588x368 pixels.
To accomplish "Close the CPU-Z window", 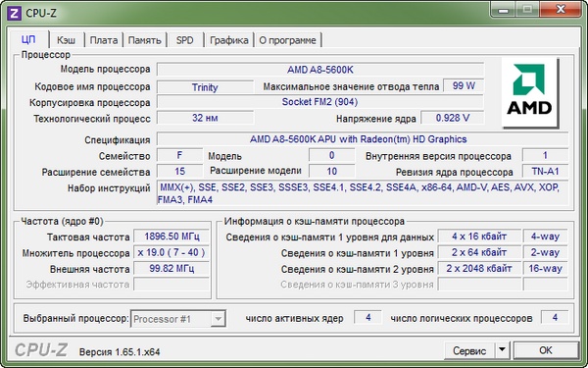I will 561,10.
